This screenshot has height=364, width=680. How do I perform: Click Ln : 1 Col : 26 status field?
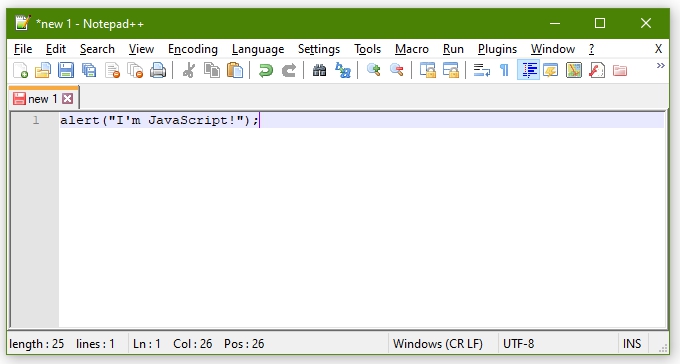(x=173, y=344)
